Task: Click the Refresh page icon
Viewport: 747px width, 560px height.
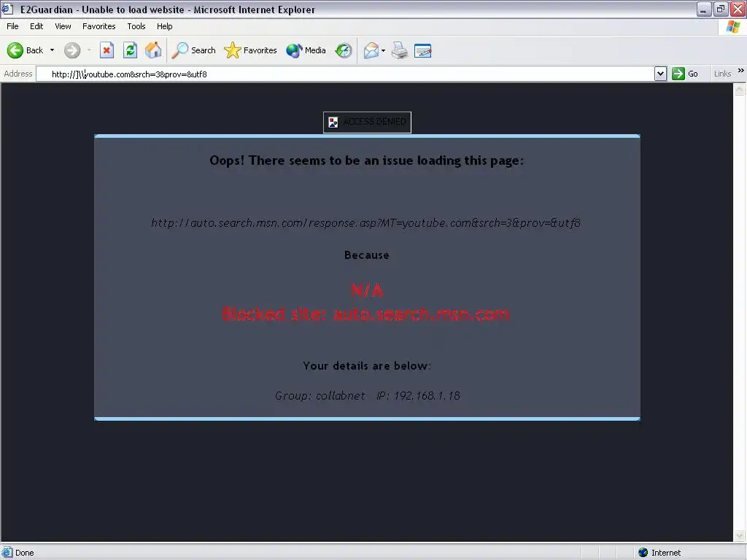Action: click(130, 50)
